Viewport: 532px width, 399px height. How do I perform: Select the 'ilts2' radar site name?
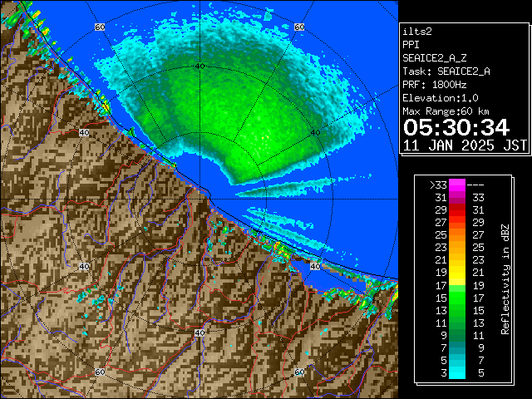pos(417,32)
